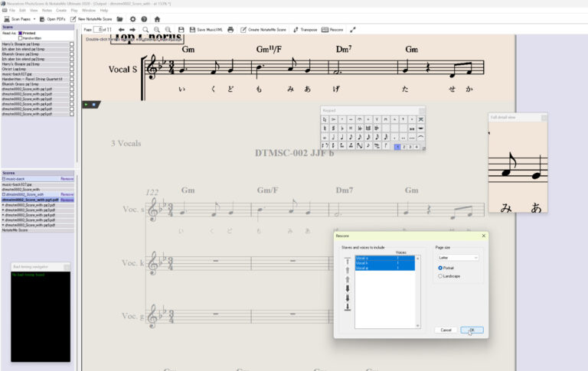Click the zoom in magnifier icon
Screen dimensions: 588x371
(x=157, y=30)
